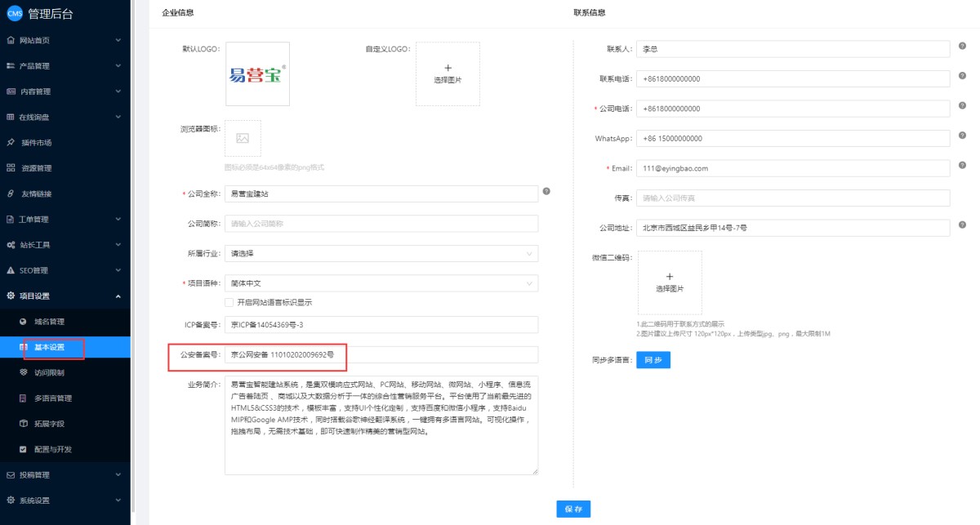This screenshot has height=525, width=980.
Task: Click the 工单管理 sidebar icon
Action: (11, 219)
